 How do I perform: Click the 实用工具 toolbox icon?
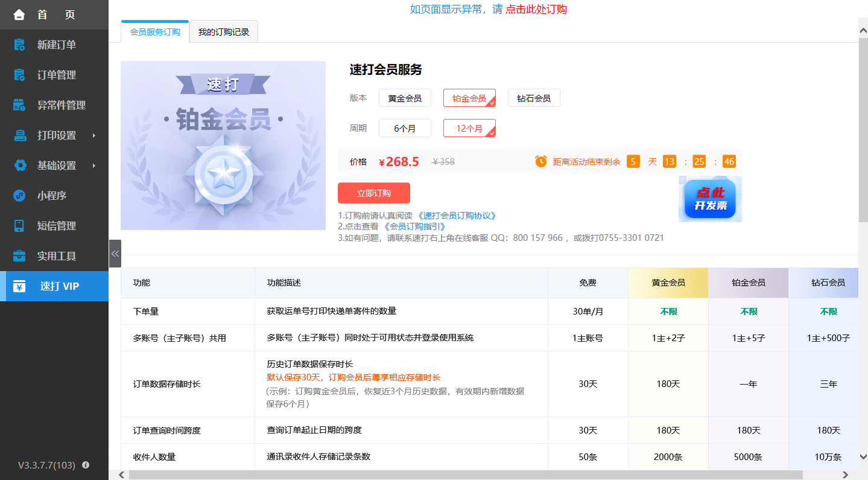[x=19, y=256]
